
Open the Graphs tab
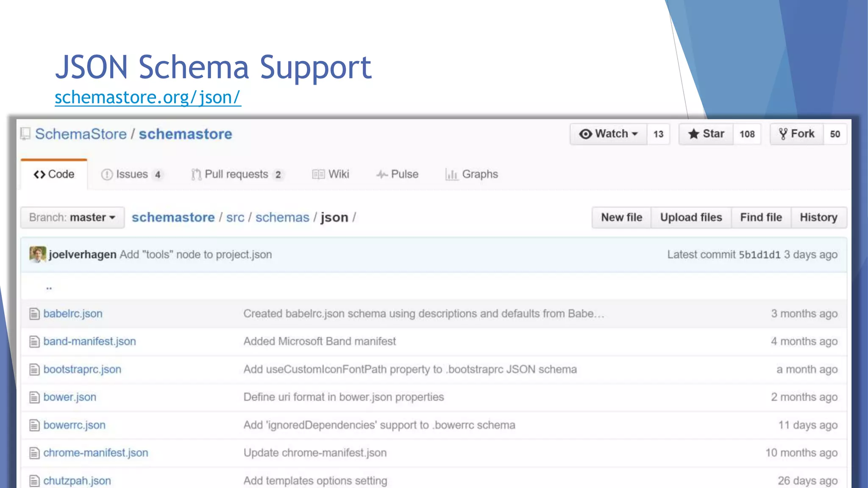[x=472, y=174]
